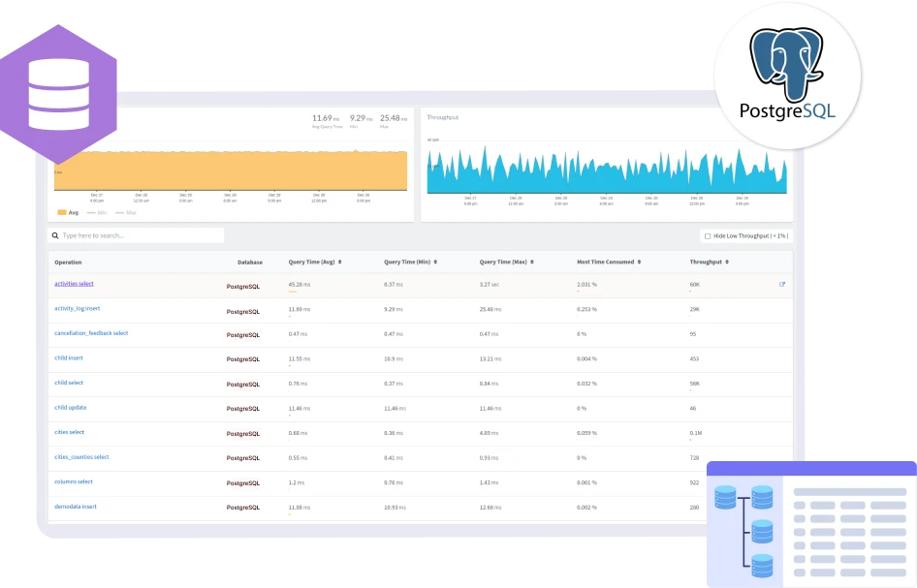Click the search magnifier icon
Viewport: 917px width, 588px height.
[55, 235]
